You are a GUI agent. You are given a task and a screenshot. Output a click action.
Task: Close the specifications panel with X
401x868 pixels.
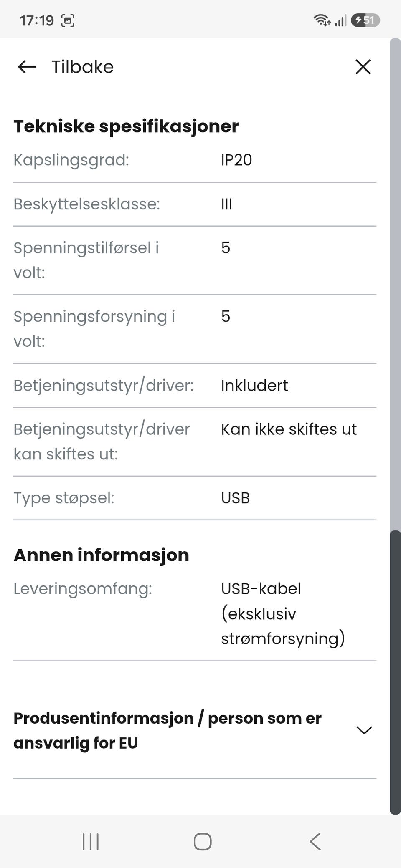click(363, 67)
